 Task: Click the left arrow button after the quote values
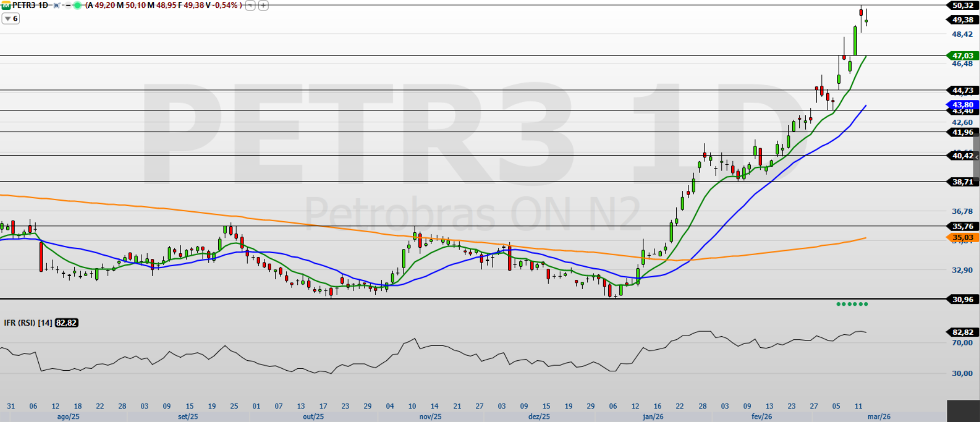pyautogui.click(x=250, y=6)
